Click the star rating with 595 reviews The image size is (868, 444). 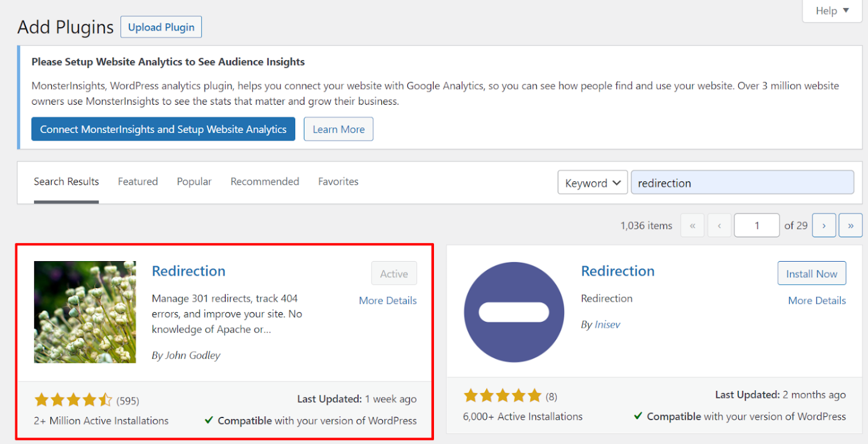73,400
